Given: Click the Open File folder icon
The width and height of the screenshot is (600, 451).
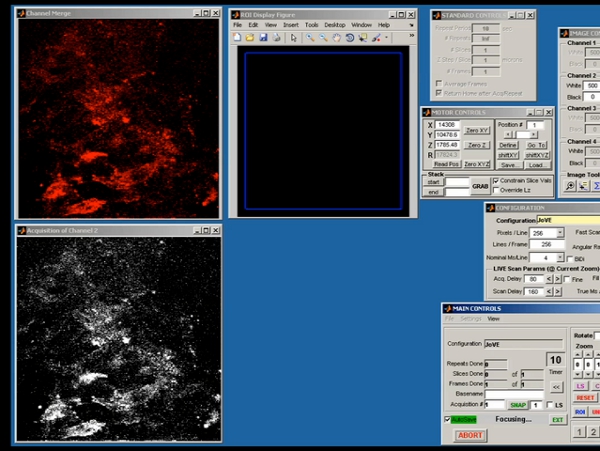Looking at the screenshot, I should (250, 38).
